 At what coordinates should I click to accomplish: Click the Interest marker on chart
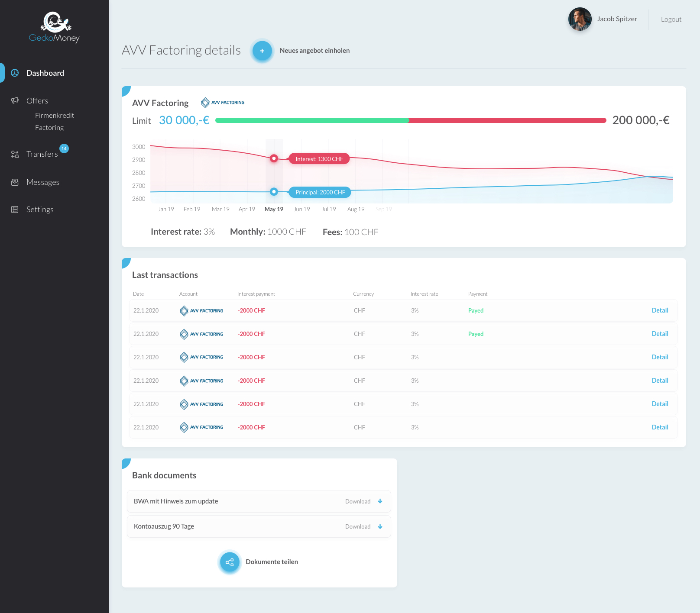click(274, 158)
